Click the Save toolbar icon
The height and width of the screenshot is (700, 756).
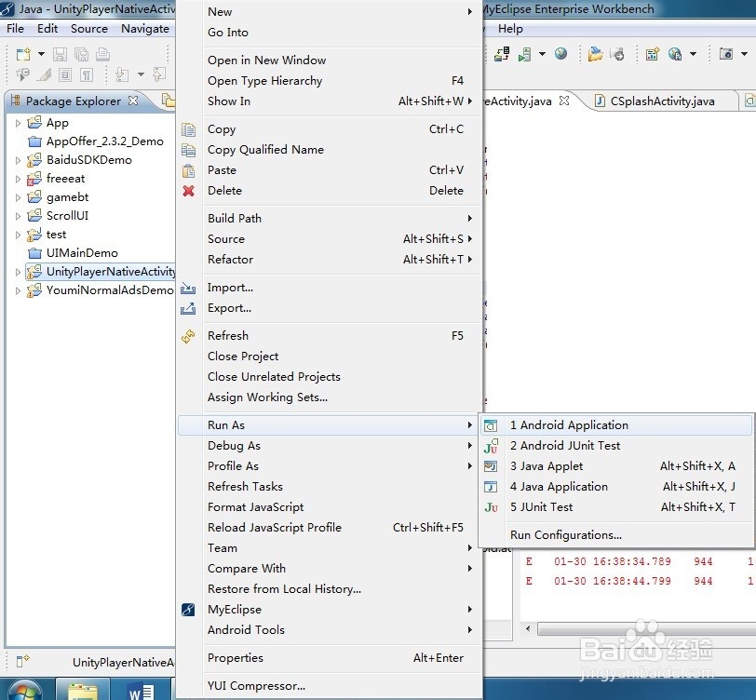(x=60, y=54)
